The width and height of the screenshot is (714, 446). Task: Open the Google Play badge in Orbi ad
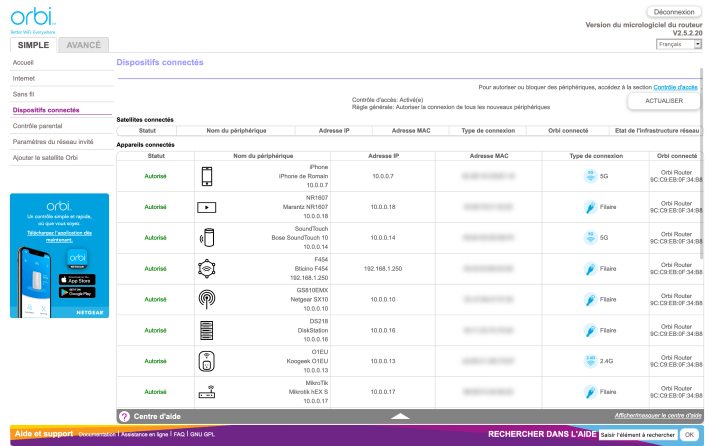[x=77, y=292]
